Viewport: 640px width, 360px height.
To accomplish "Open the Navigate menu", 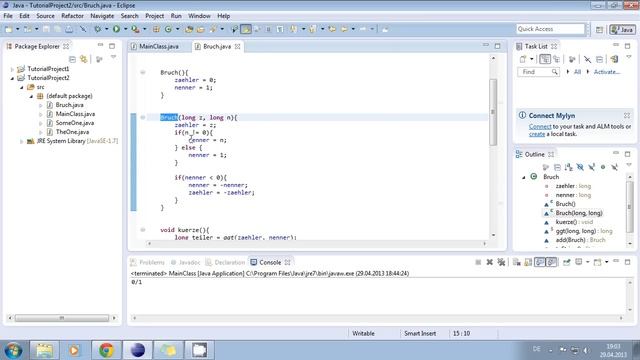I will coord(102,16).
